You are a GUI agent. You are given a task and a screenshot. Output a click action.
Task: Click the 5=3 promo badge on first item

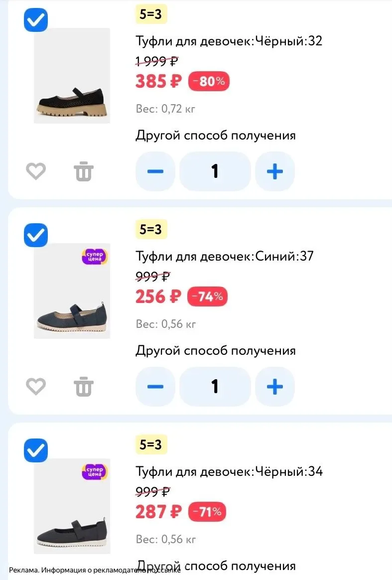point(151,14)
